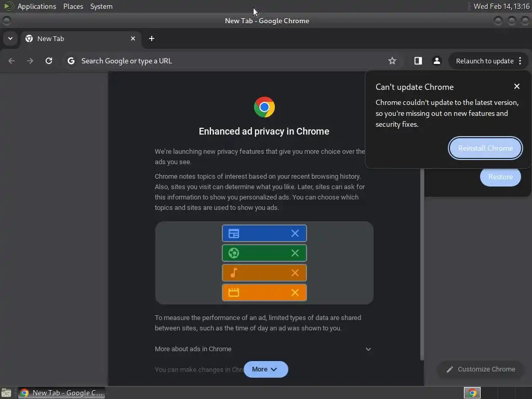Remove the green soccer topic chip
Viewport: 532px width, 399px height.
point(295,253)
